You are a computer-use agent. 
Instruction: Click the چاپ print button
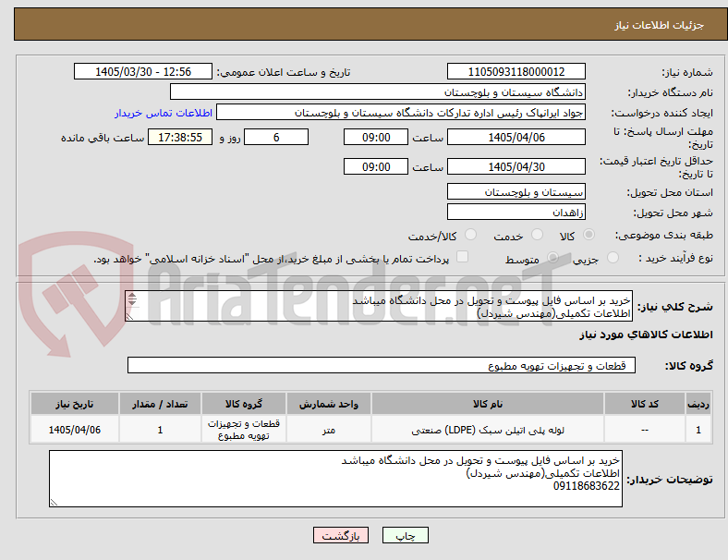(x=406, y=535)
